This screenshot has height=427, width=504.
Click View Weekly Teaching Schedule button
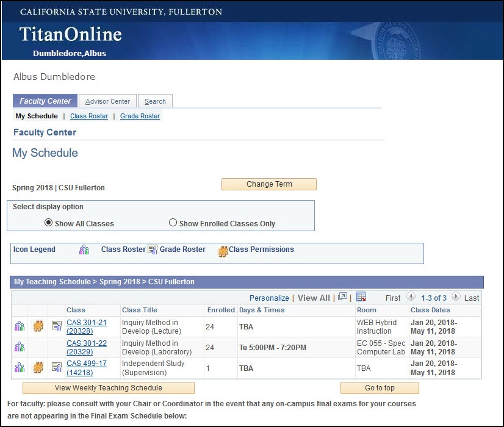coord(109,388)
